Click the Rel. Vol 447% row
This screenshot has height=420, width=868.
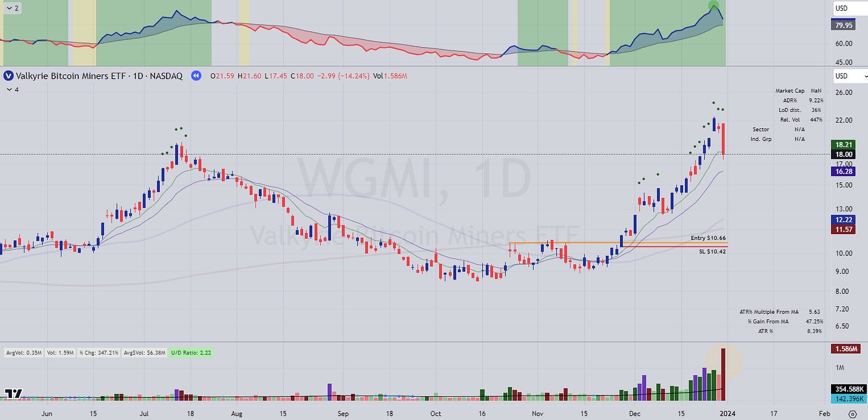tap(802, 119)
